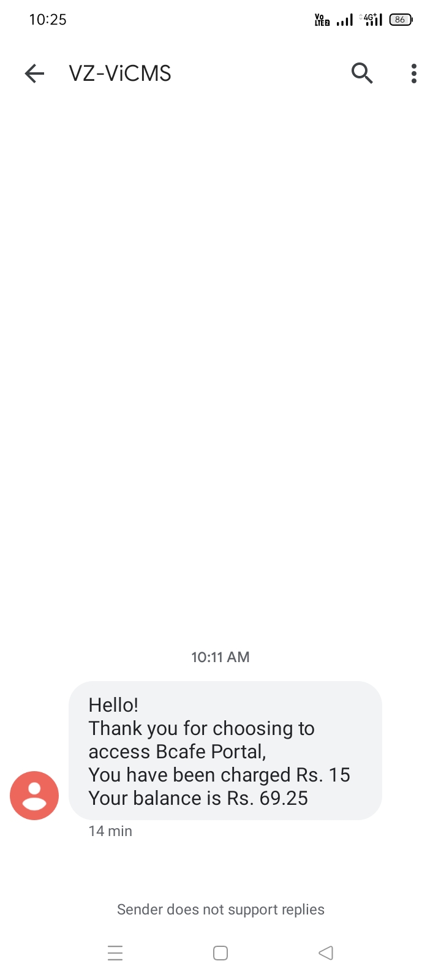Tap the VoLTE status icon
The width and height of the screenshot is (441, 980).
click(322, 20)
